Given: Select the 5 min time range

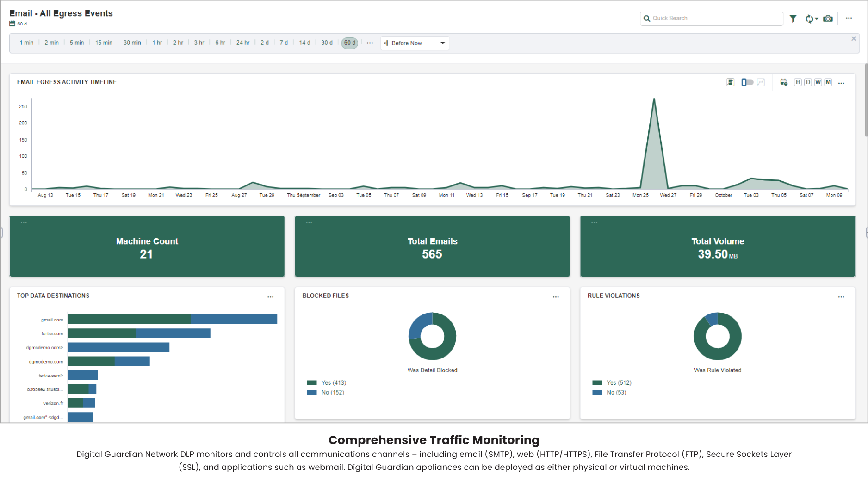Looking at the screenshot, I should click(x=77, y=43).
